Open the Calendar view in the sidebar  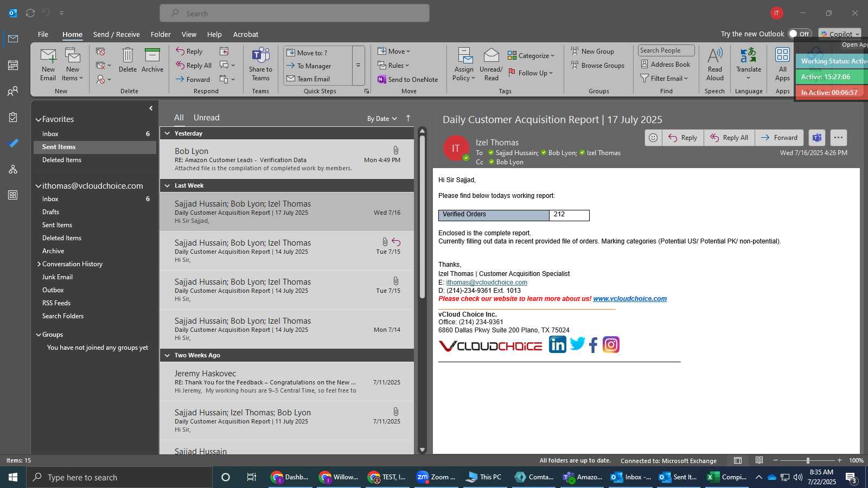pos(13,65)
